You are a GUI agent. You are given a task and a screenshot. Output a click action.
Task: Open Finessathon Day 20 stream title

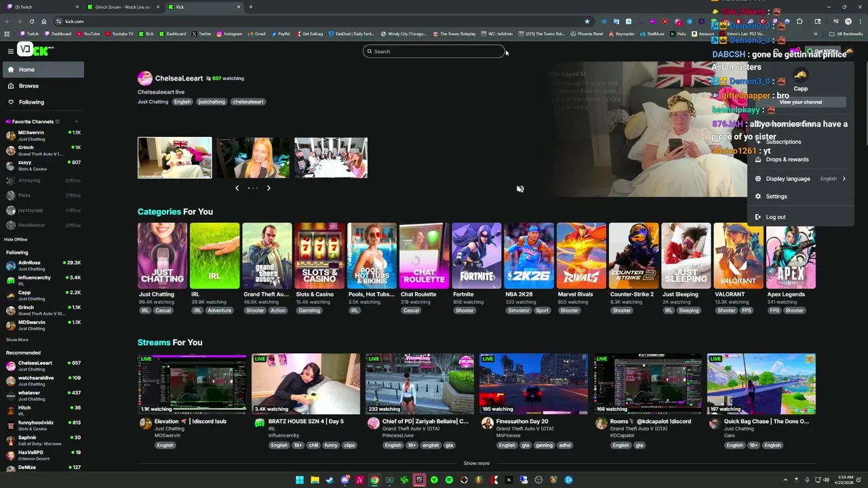pos(522,422)
